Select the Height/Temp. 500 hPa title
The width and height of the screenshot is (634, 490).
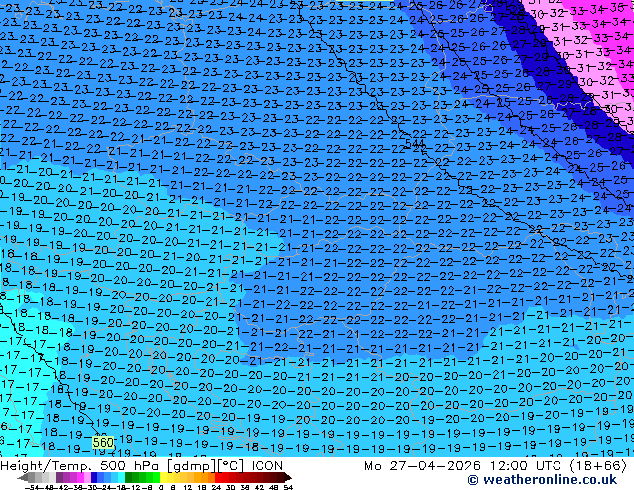click(81, 466)
